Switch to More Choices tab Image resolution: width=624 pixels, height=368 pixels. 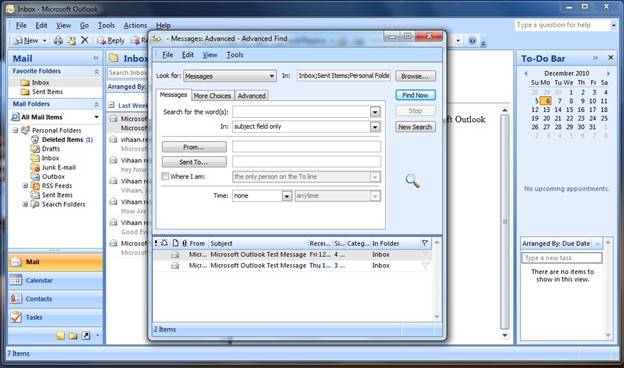(212, 96)
